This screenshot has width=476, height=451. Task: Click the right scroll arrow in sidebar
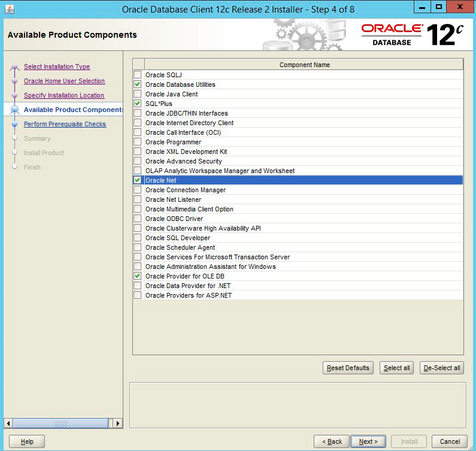coord(118,423)
